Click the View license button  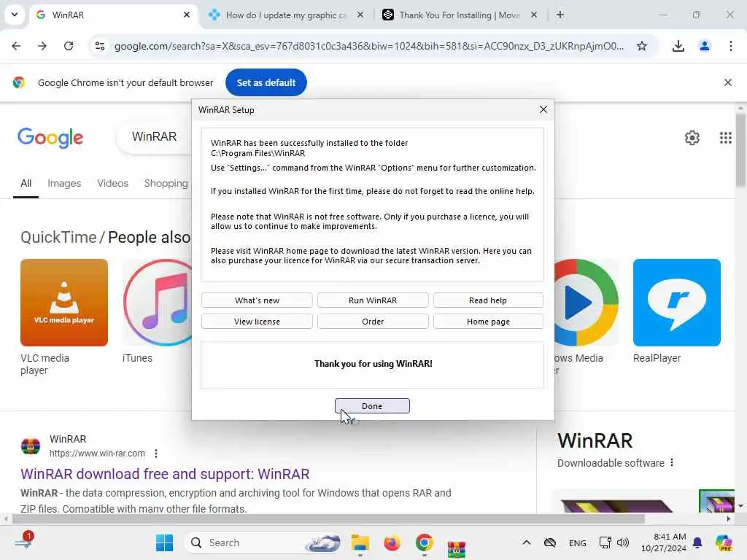tap(257, 322)
